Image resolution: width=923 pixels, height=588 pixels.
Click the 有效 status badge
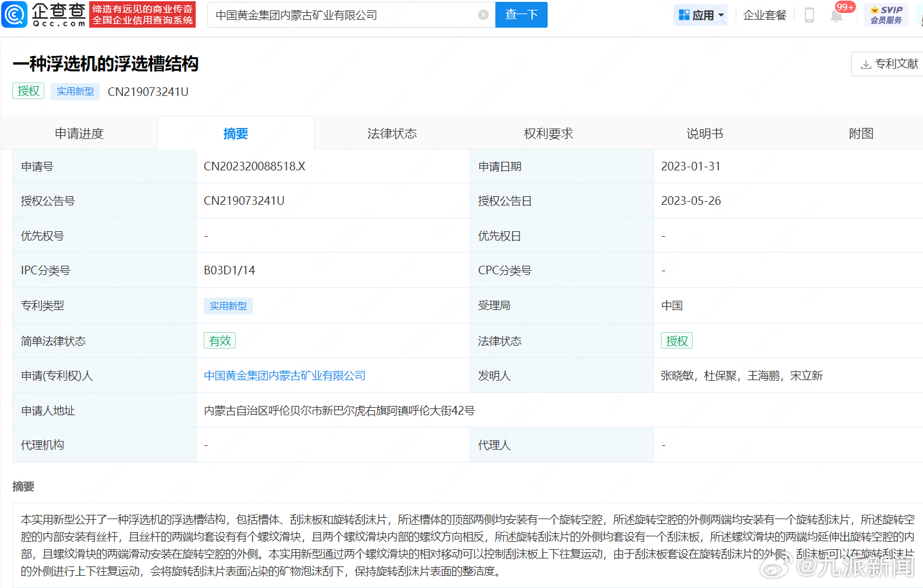tap(220, 341)
